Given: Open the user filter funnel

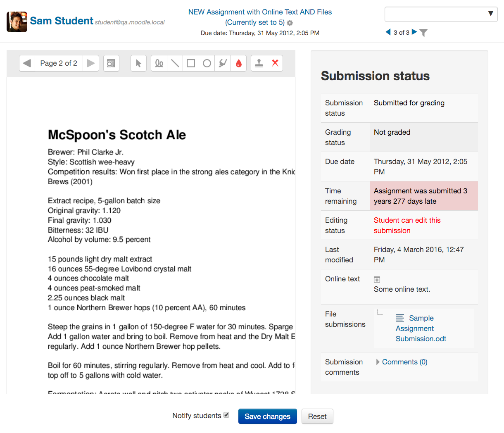Looking at the screenshot, I should (x=423, y=33).
